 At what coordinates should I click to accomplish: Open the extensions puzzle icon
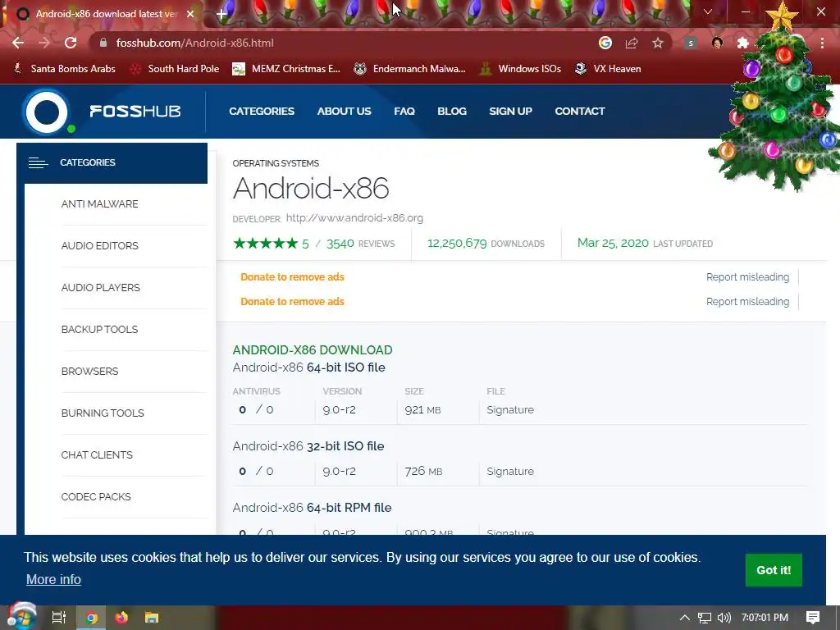(x=742, y=43)
